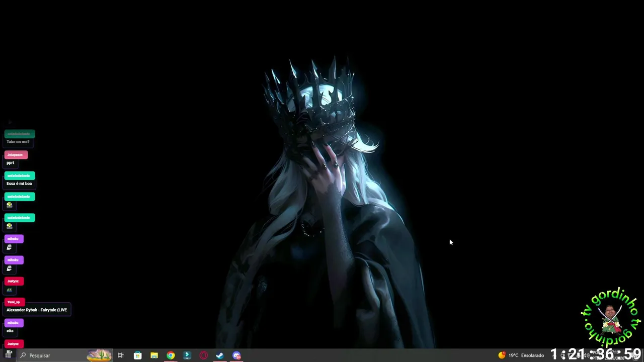Click the Jotapezzn username badge
The image size is (644, 362).
[x=16, y=155]
